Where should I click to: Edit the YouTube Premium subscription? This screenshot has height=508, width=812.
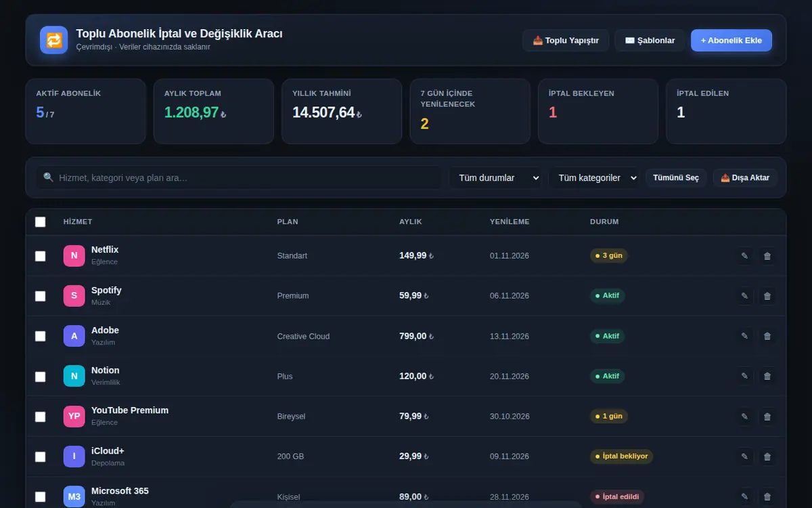(745, 417)
